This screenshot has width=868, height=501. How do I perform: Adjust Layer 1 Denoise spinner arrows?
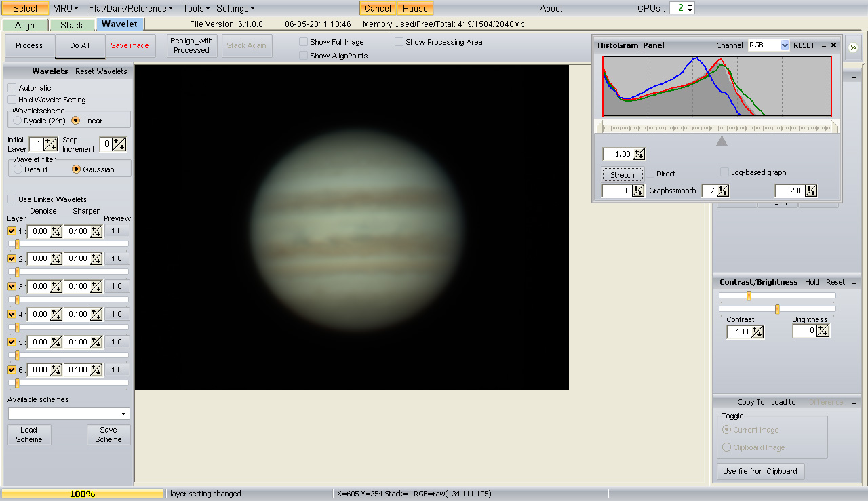[56, 231]
